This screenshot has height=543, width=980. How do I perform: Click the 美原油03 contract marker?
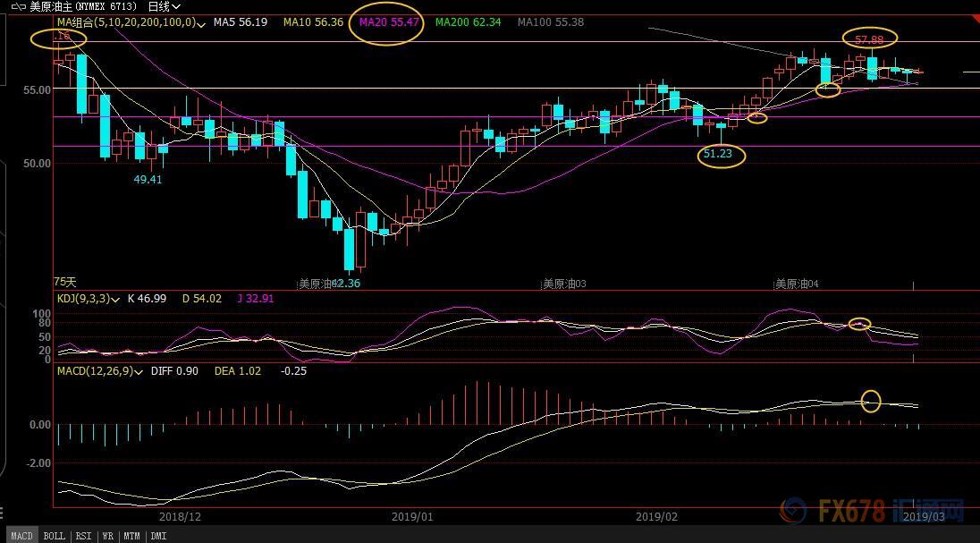tap(564, 284)
